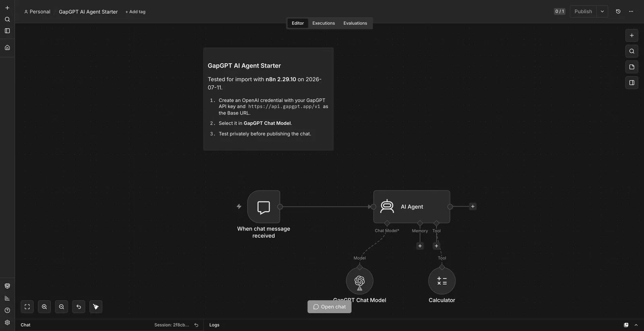This screenshot has height=331, width=644.
Task: Expand the bottom chat panel chevron
Action: 636,325
